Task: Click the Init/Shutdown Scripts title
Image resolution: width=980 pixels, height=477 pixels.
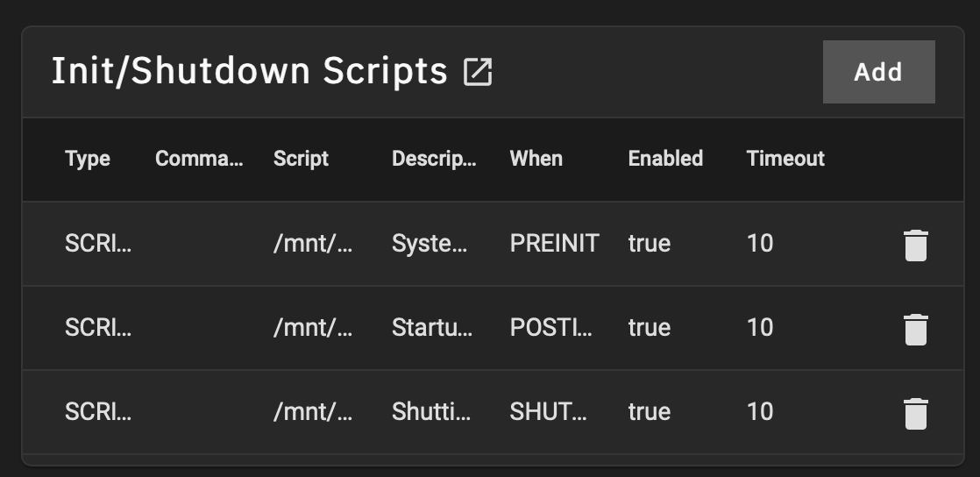Action: click(x=249, y=72)
